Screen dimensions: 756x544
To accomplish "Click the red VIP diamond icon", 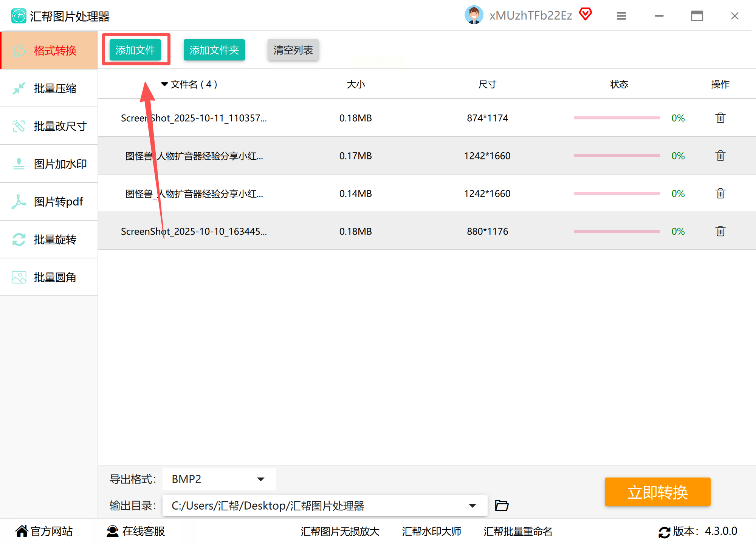I will click(x=586, y=14).
